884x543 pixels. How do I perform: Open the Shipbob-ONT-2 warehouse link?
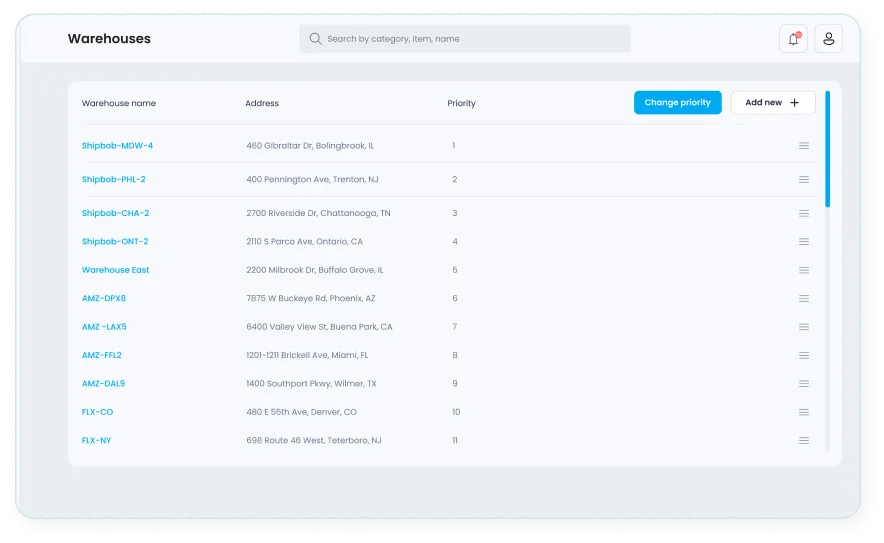pos(115,241)
